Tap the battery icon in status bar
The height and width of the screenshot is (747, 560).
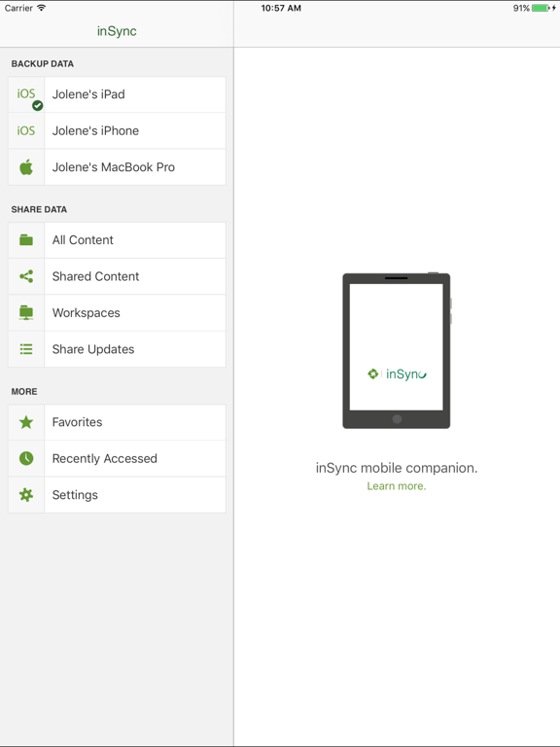[x=541, y=8]
